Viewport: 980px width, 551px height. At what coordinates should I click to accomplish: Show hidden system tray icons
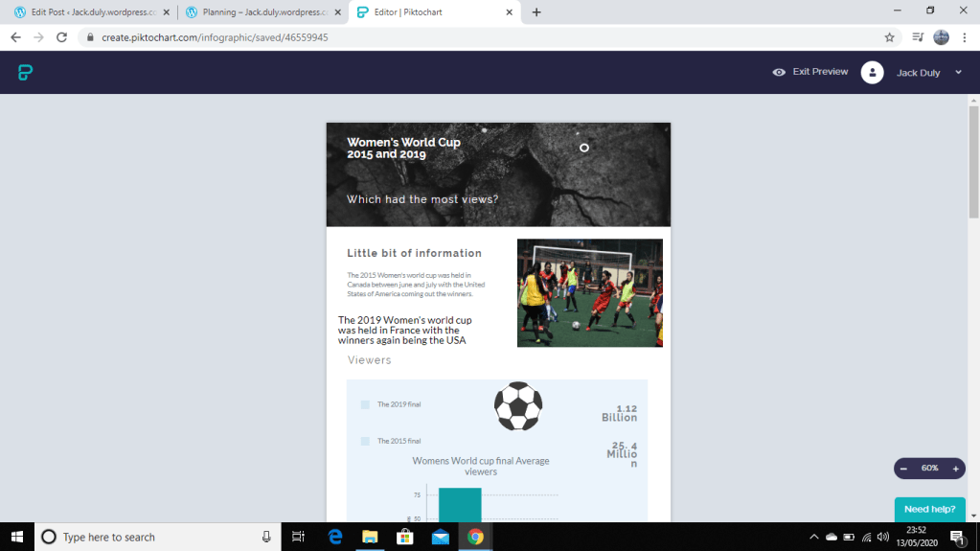pyautogui.click(x=813, y=537)
